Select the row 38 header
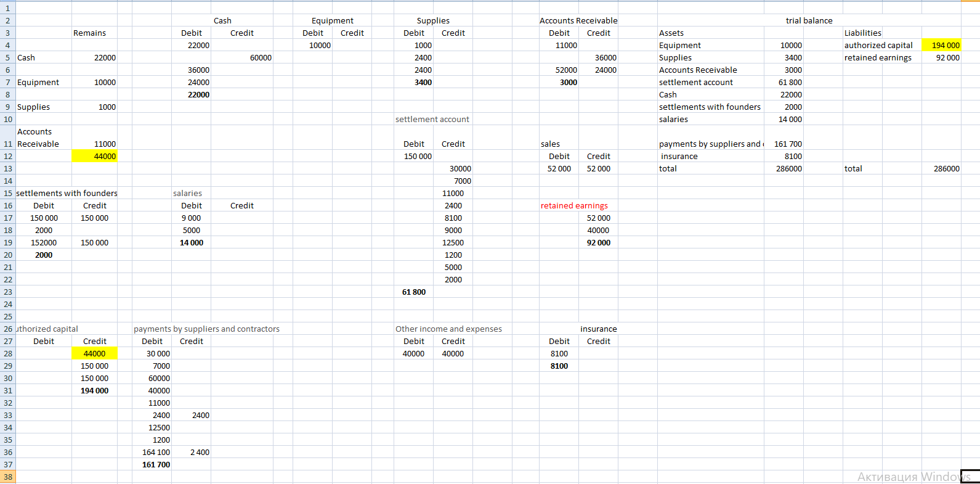This screenshot has width=980, height=484. [7, 477]
